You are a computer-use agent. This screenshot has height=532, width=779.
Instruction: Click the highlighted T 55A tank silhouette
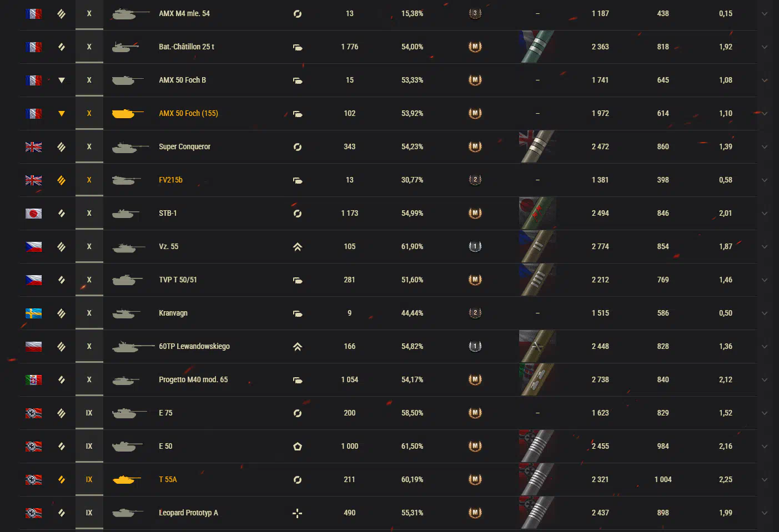123,480
